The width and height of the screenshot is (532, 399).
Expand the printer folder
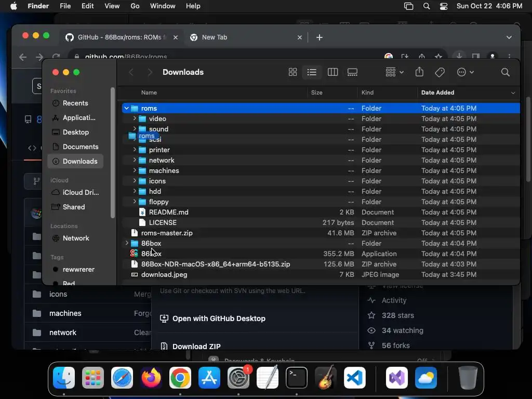(x=135, y=150)
